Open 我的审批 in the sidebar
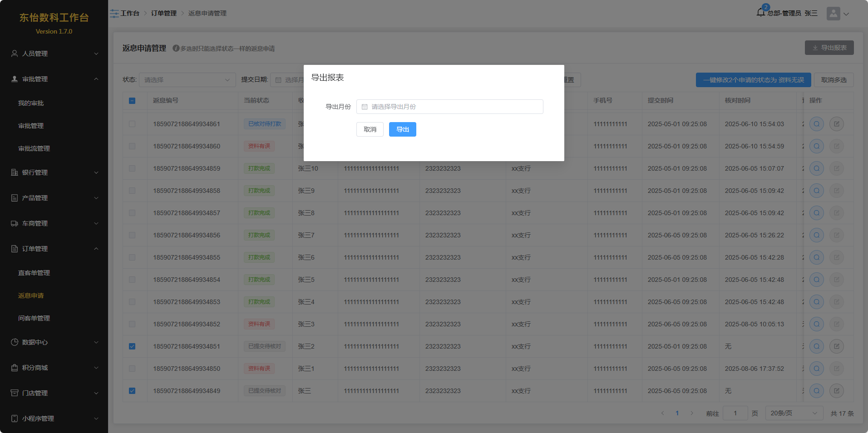Viewport: 868px width, 433px height. [31, 103]
